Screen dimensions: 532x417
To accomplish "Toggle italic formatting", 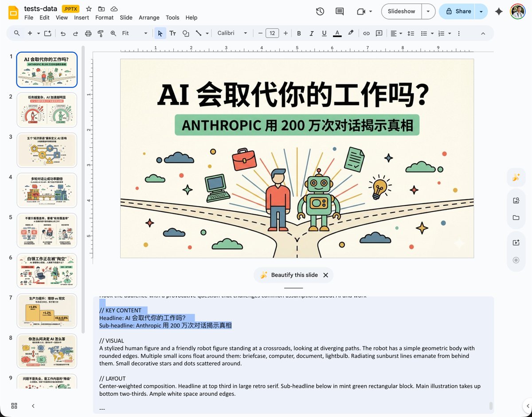I will 311,33.
